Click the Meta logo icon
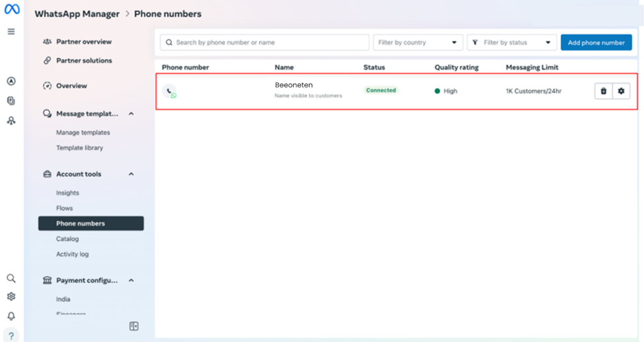The width and height of the screenshot is (644, 342). (11, 10)
